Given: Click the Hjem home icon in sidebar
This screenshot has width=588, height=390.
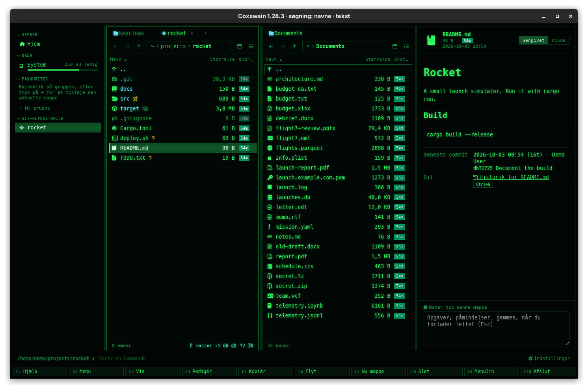Looking at the screenshot, I should tap(22, 44).
